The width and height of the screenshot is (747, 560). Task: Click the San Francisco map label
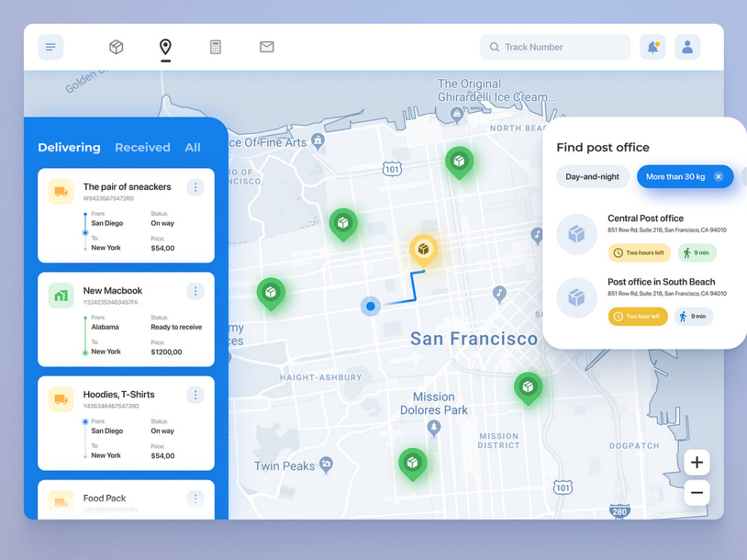(474, 338)
